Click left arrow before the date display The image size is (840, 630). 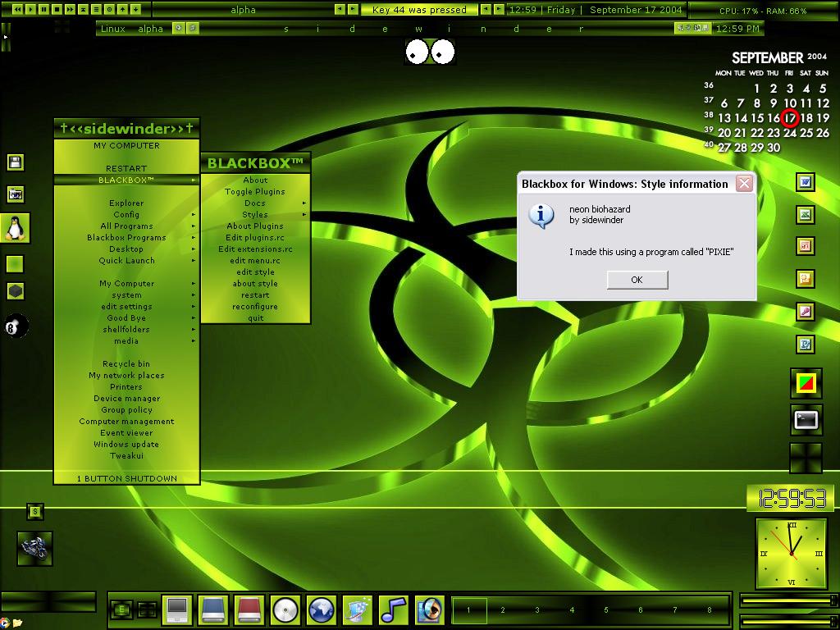pos(486,9)
